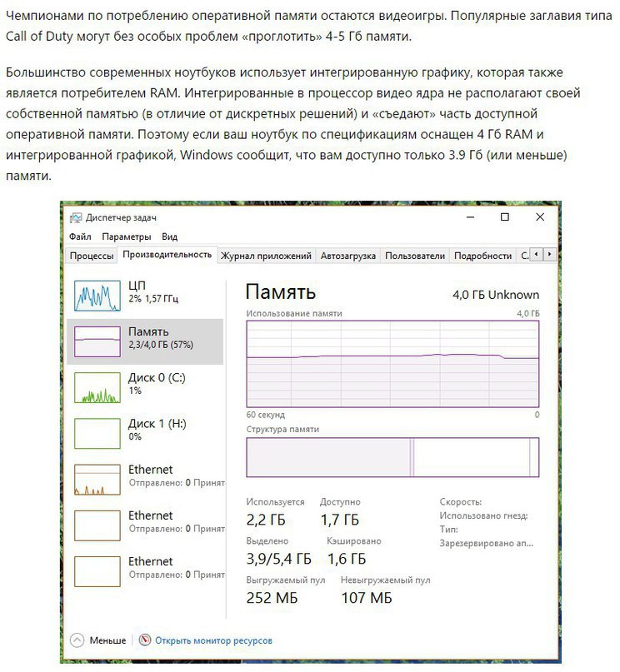Select the Память graph thumbnail in sidebar

[x=97, y=341]
